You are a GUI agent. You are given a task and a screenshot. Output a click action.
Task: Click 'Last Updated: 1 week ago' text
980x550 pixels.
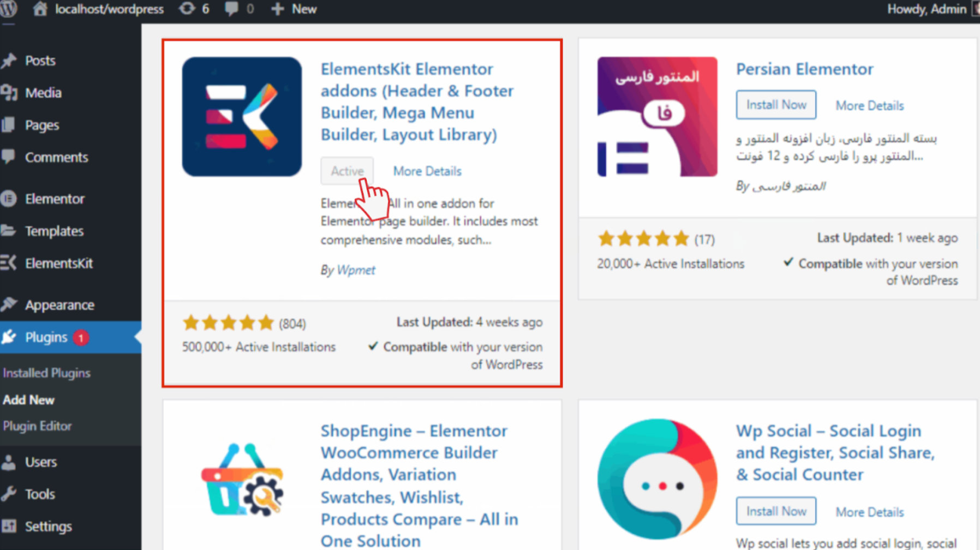click(x=887, y=238)
